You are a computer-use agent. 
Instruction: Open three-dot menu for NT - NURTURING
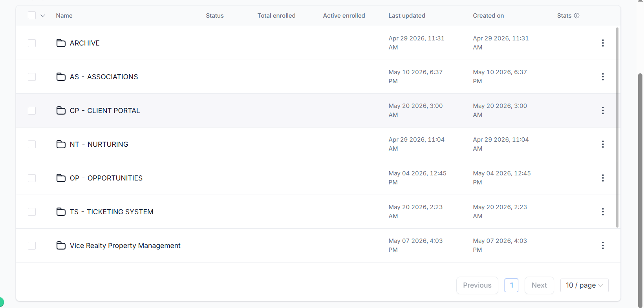[x=603, y=144]
